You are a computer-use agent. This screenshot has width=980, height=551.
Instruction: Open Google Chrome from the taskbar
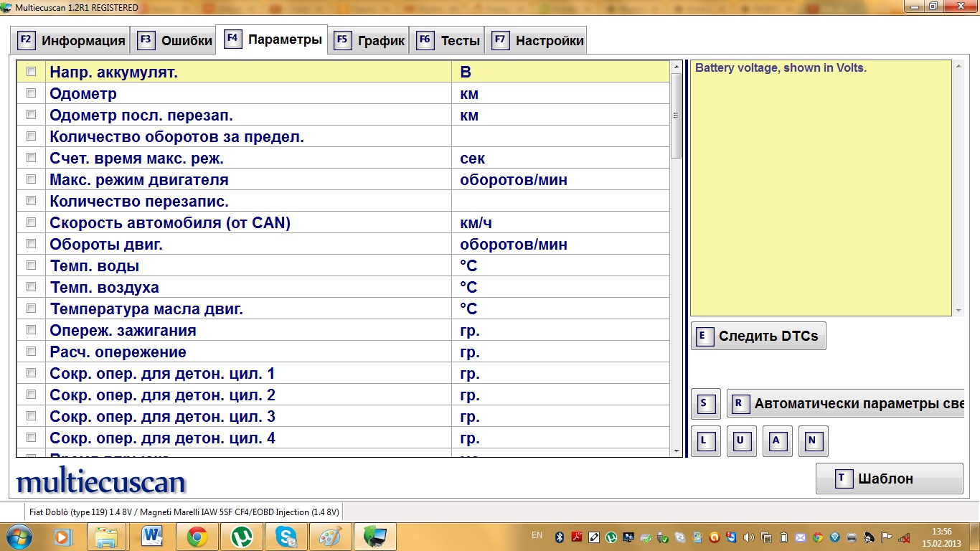(197, 536)
